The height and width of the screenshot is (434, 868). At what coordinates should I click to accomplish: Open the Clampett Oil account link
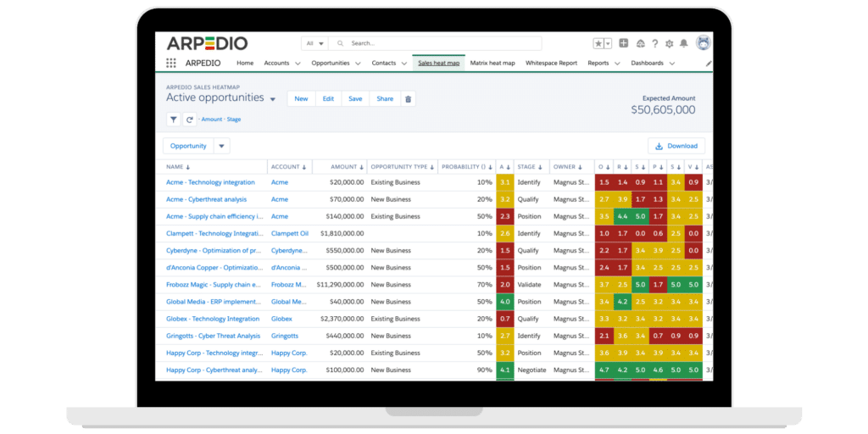tap(290, 234)
